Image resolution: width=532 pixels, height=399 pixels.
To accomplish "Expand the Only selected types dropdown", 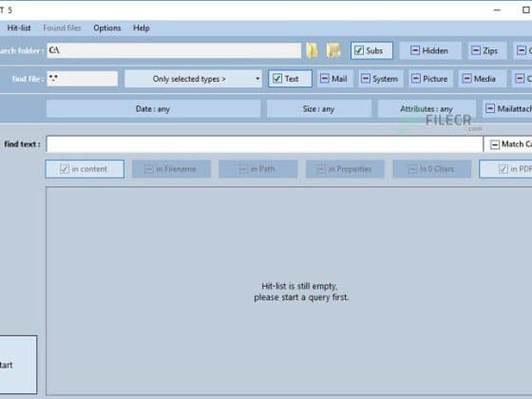I will coord(193,79).
